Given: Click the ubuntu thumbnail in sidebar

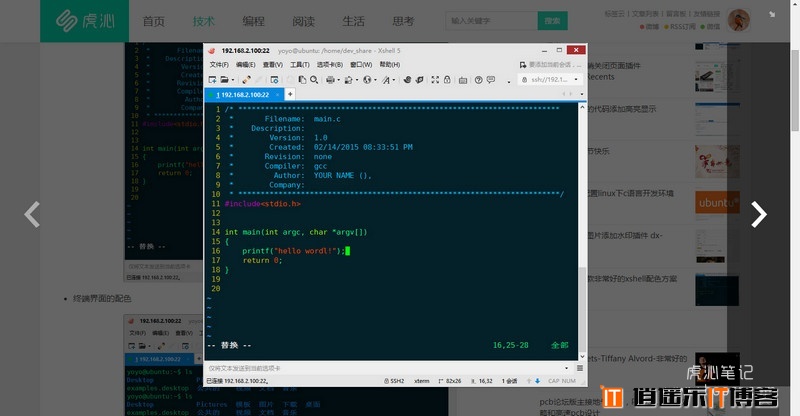Looking at the screenshot, I should coord(717,203).
